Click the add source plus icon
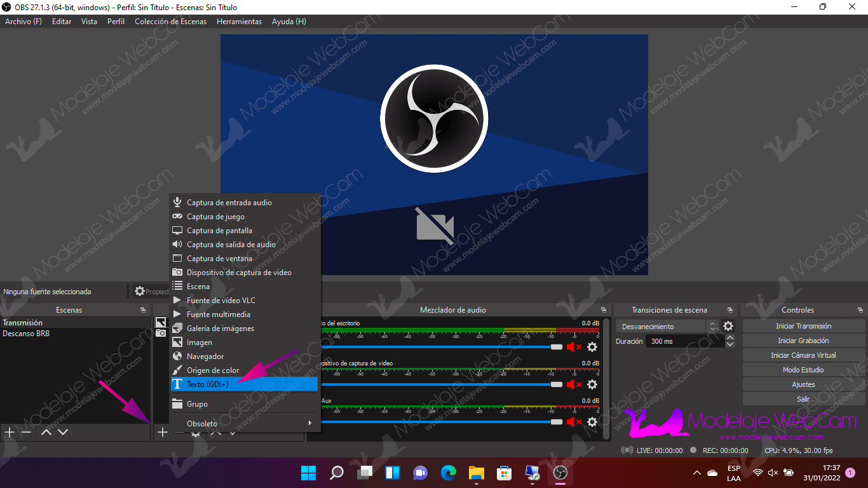Image resolution: width=868 pixels, height=488 pixels. point(163,432)
